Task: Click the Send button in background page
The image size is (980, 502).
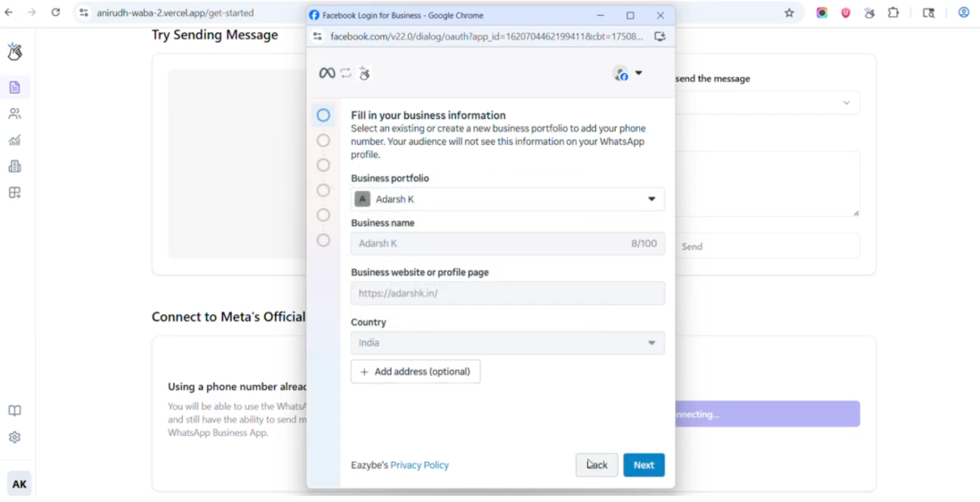Action: tap(768, 247)
